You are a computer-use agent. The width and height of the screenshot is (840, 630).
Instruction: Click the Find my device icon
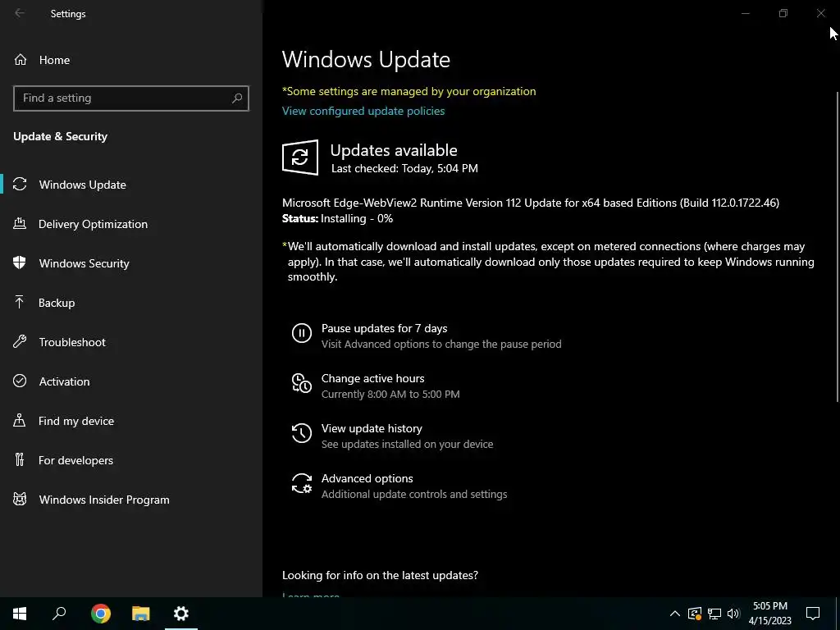20,421
